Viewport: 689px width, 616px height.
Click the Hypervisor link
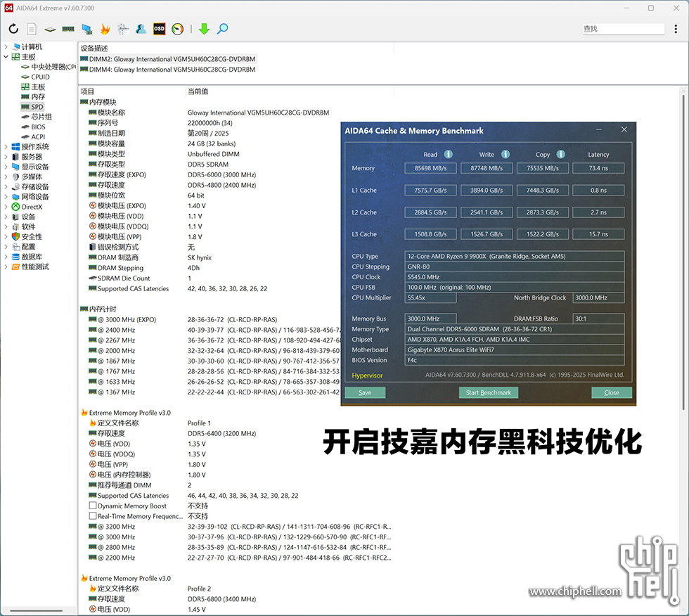(x=367, y=376)
